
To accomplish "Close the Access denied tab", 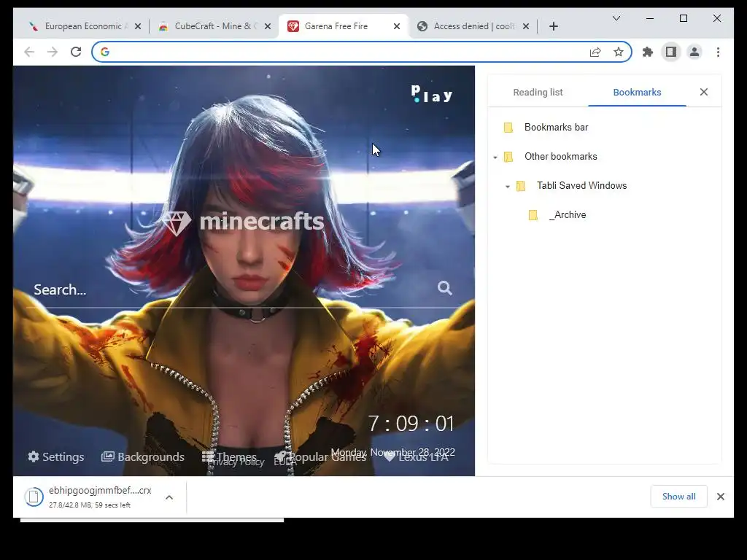I will tap(526, 27).
